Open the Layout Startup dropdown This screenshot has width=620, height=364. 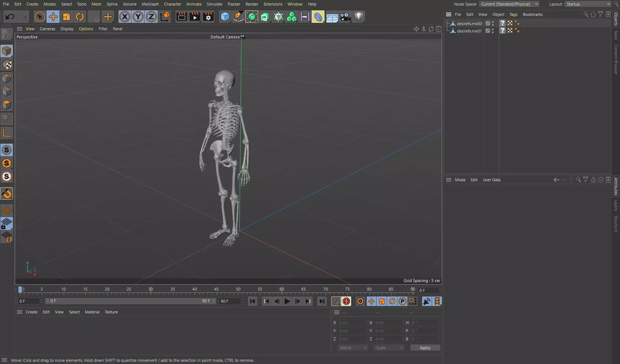[588, 4]
